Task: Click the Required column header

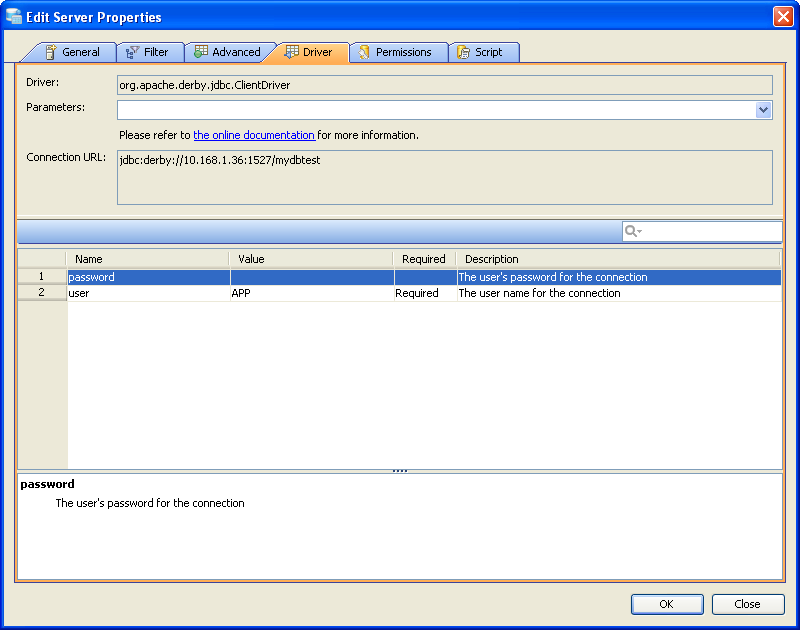Action: coord(424,259)
